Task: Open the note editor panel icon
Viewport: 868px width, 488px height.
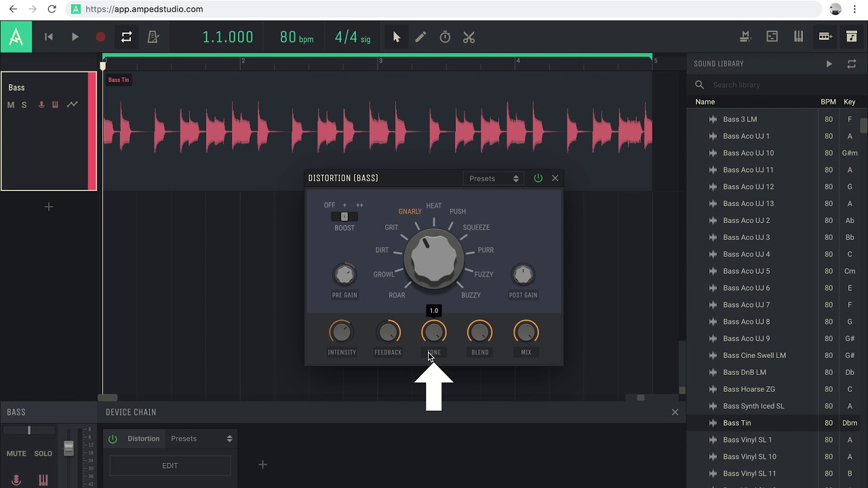Action: click(772, 37)
